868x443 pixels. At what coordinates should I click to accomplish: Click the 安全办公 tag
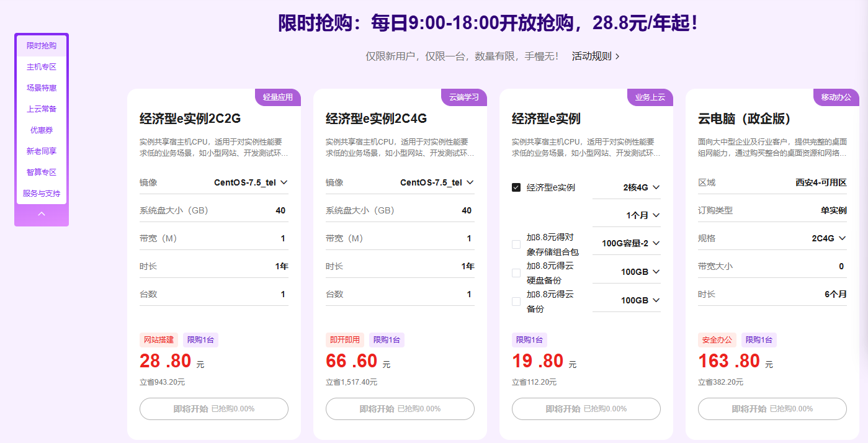(717, 340)
